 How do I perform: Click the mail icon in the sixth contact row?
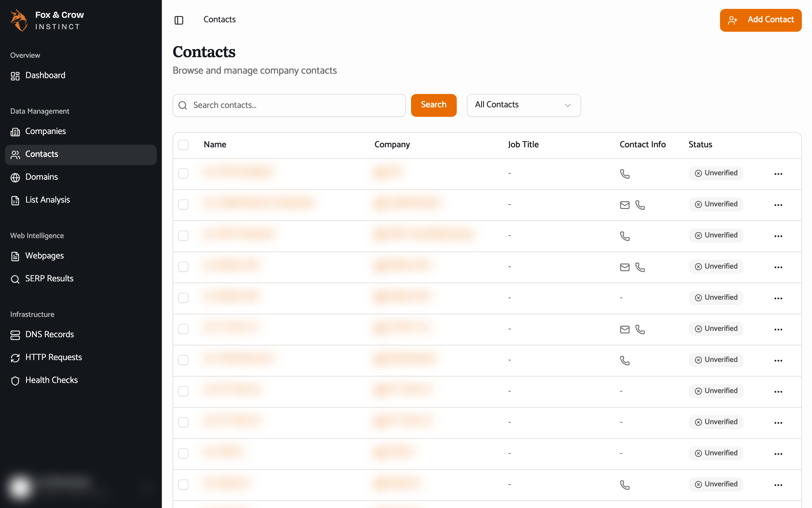coord(625,329)
